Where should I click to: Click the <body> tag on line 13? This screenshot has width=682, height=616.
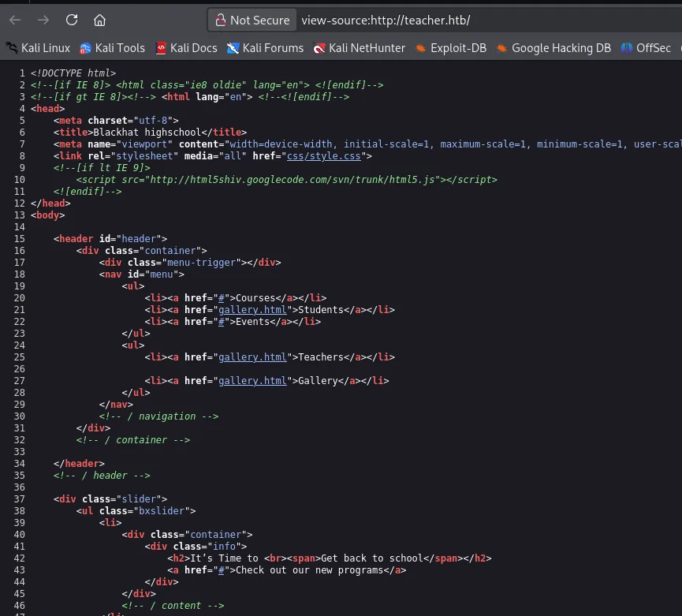pyautogui.click(x=47, y=215)
